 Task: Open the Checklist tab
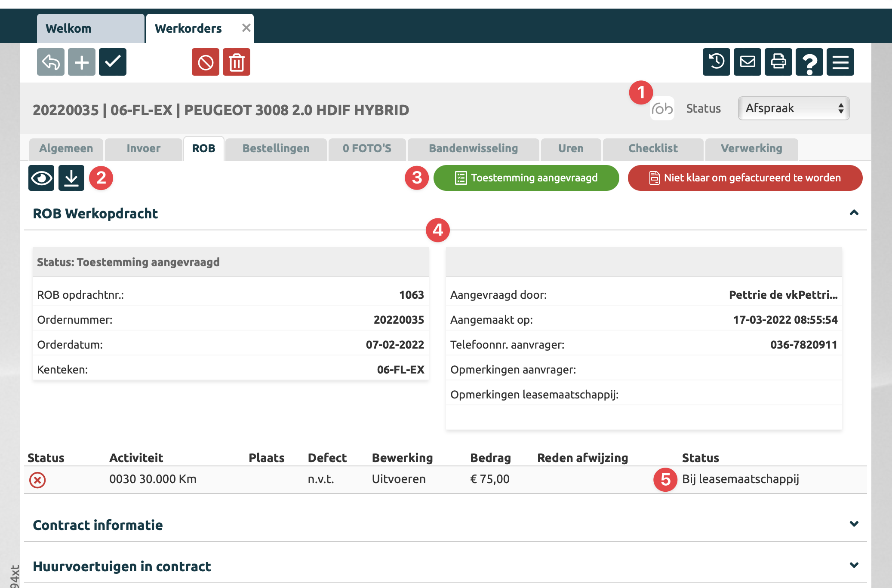coord(653,149)
